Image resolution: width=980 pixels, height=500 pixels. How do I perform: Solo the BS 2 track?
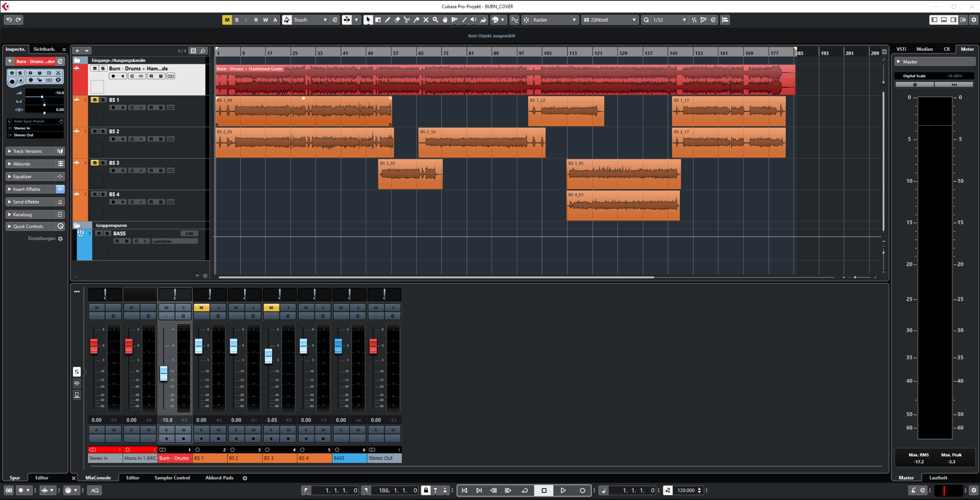(103, 131)
